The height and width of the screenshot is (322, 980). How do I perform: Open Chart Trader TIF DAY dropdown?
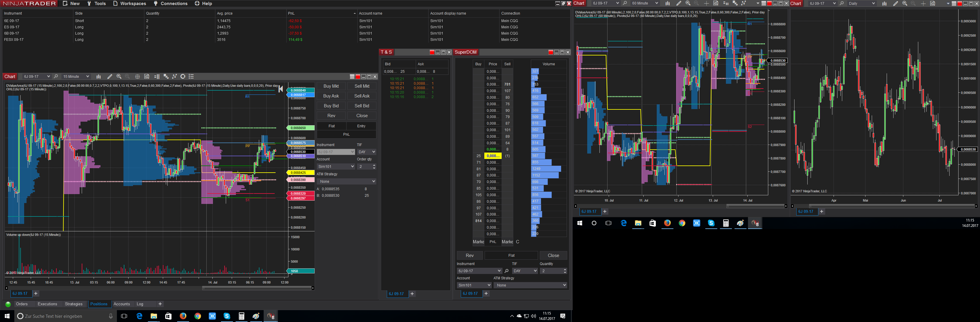point(366,152)
